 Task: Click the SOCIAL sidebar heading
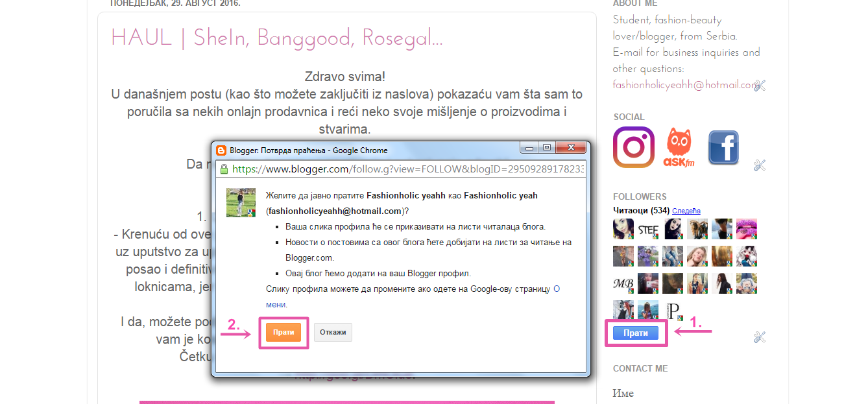(x=629, y=117)
